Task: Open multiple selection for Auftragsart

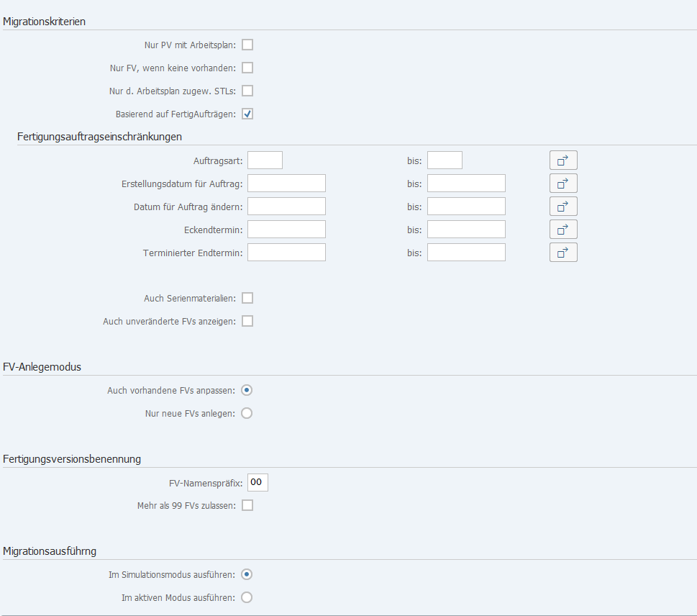Action: point(563,160)
